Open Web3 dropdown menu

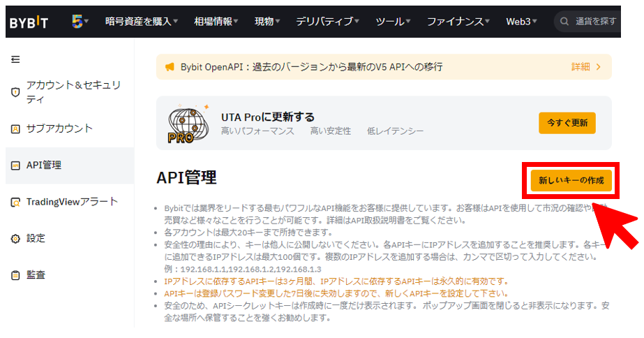click(x=521, y=22)
